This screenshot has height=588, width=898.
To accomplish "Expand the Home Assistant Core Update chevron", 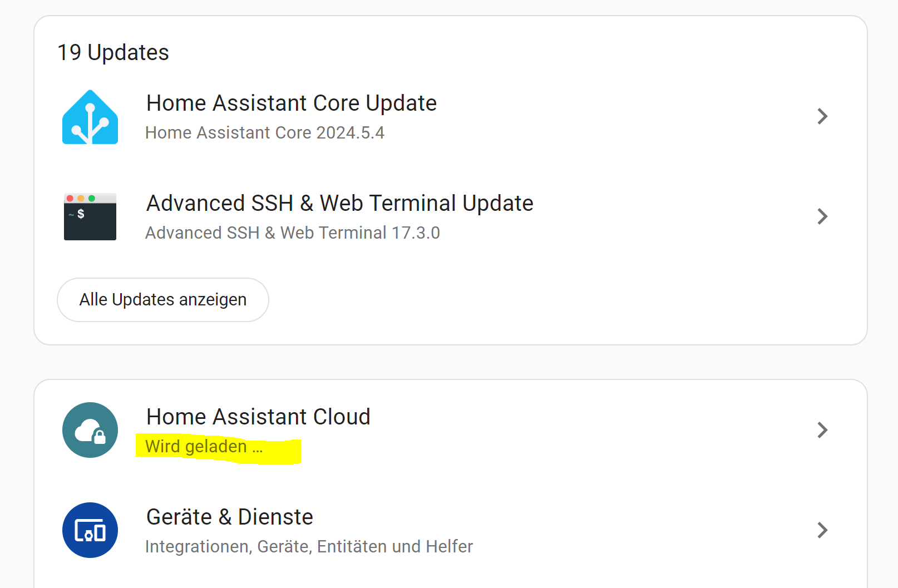I will (822, 116).
